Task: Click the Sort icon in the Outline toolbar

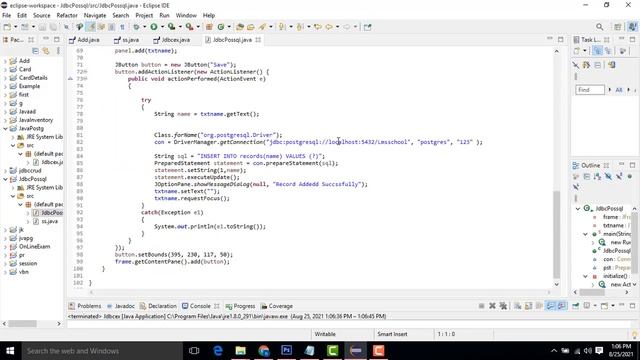Action: [x=598, y=176]
